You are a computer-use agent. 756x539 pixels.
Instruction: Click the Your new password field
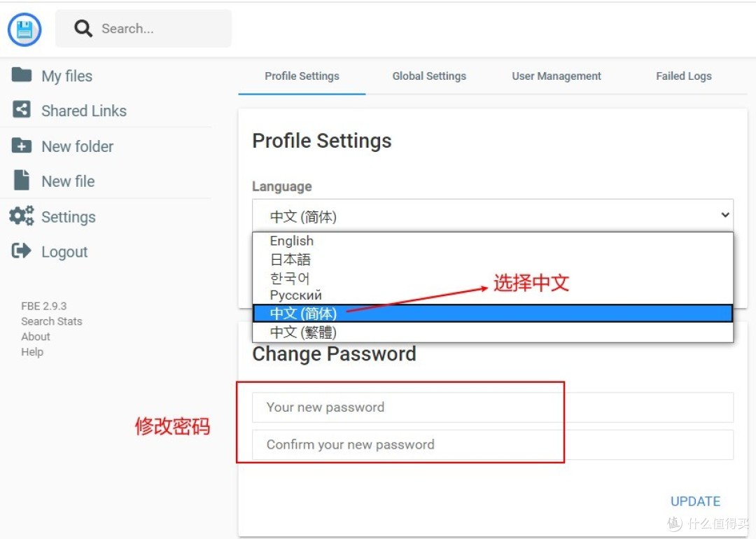tap(493, 407)
